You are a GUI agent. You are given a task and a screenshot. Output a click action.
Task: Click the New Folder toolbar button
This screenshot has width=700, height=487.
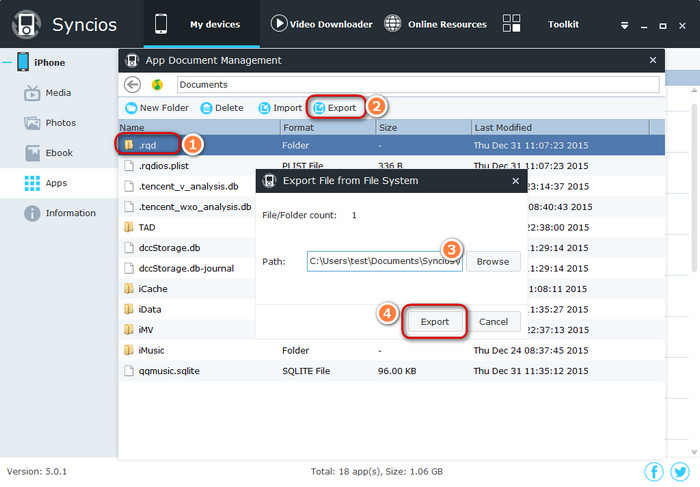coord(157,108)
